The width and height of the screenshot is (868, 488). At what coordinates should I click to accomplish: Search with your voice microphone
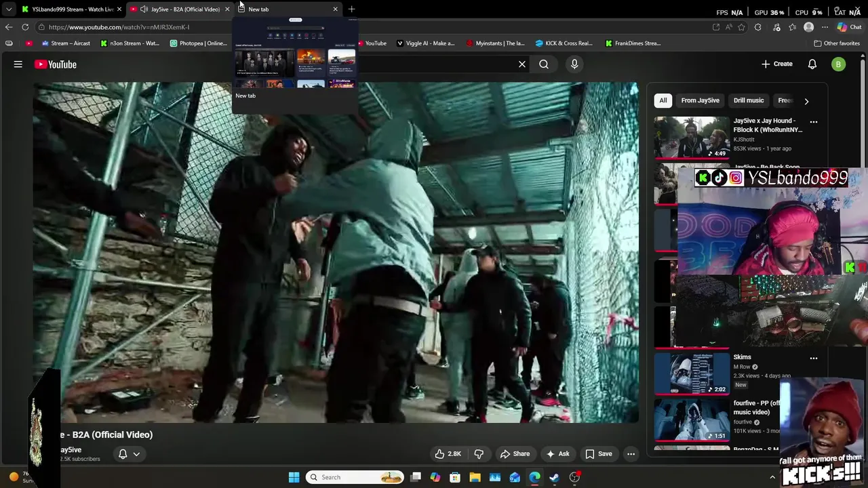point(574,64)
